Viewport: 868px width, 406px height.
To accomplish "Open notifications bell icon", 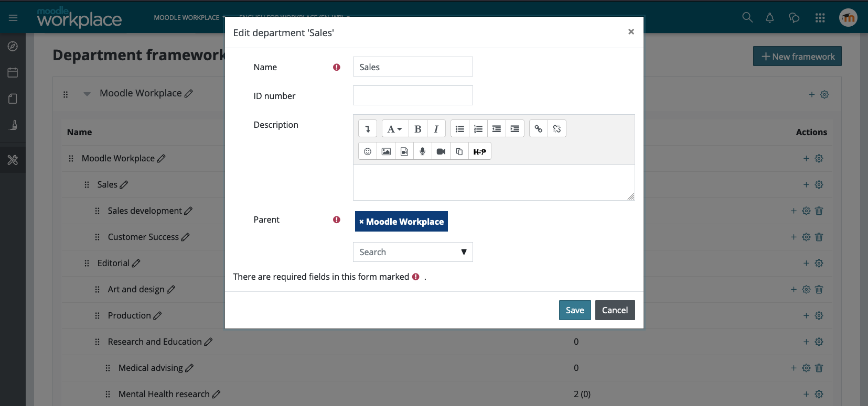I will (770, 18).
